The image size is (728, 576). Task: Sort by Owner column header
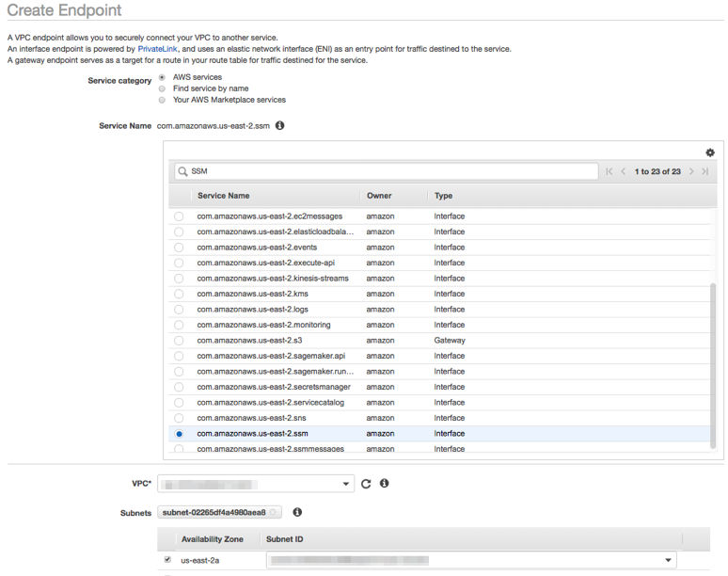pyautogui.click(x=379, y=196)
